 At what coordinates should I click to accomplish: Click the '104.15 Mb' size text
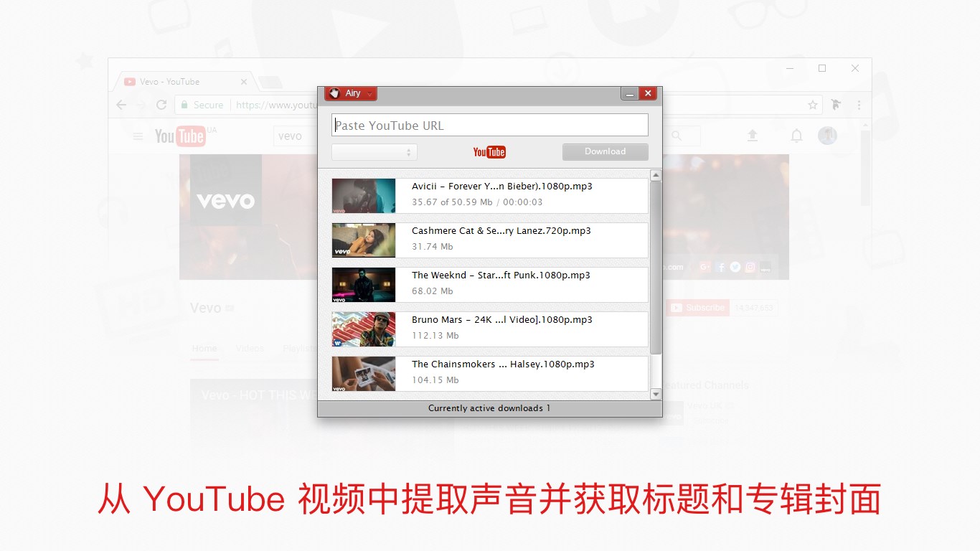[x=435, y=380]
